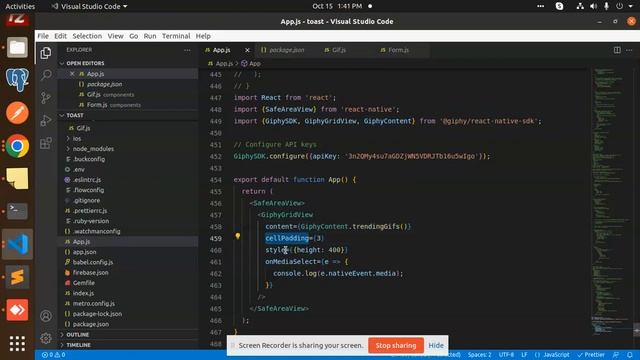Open the Explorer view in activity bar

click(x=46, y=53)
